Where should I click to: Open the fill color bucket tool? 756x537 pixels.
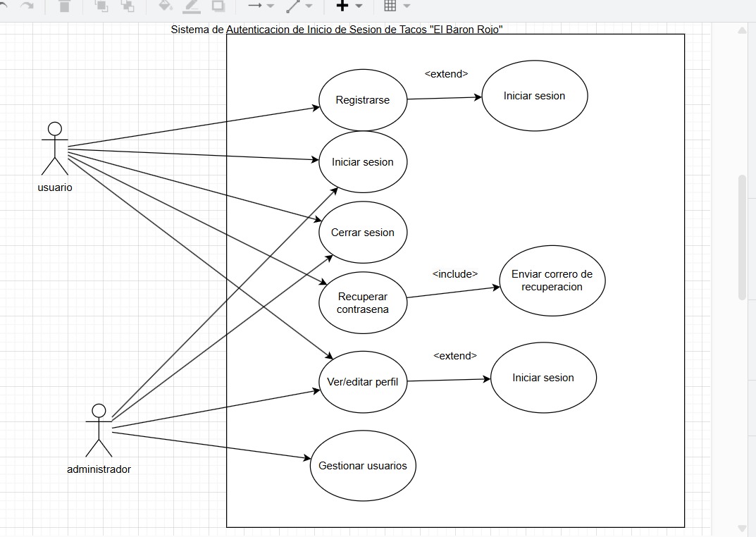click(165, 6)
